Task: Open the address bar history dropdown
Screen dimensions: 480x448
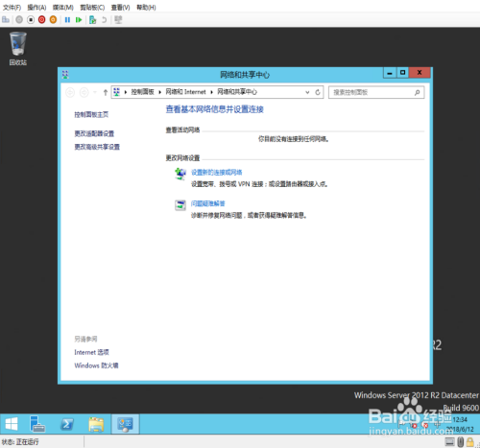Action: point(307,92)
